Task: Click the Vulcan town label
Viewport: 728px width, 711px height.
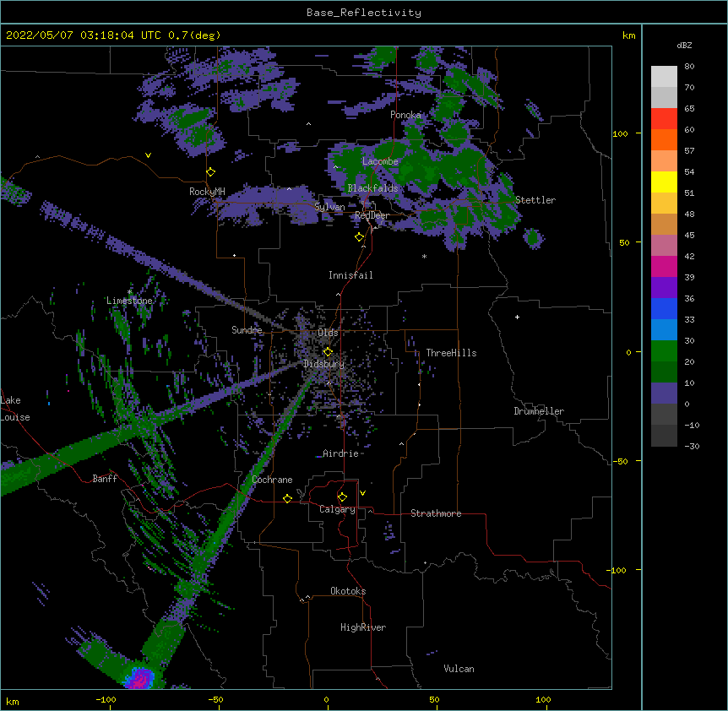Action: (459, 669)
